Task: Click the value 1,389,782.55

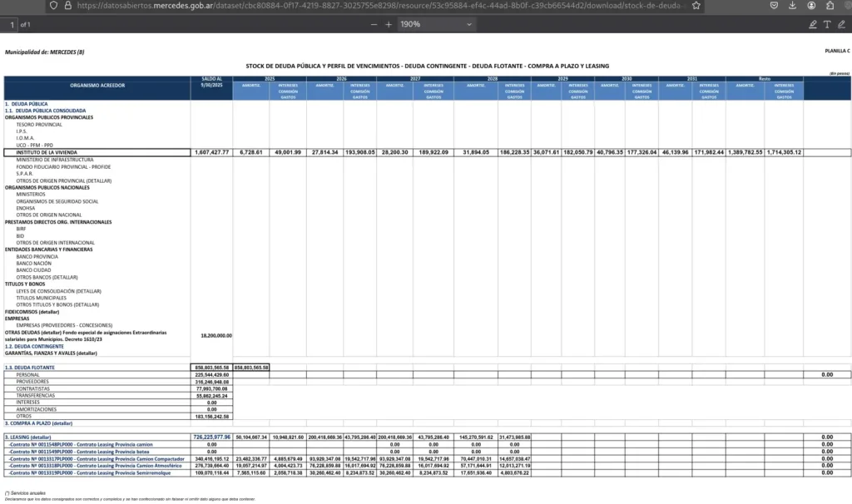Action: (745, 152)
